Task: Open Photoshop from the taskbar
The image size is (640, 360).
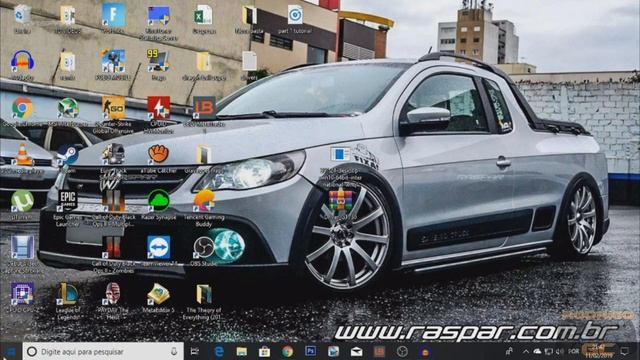Action: pyautogui.click(x=311, y=351)
